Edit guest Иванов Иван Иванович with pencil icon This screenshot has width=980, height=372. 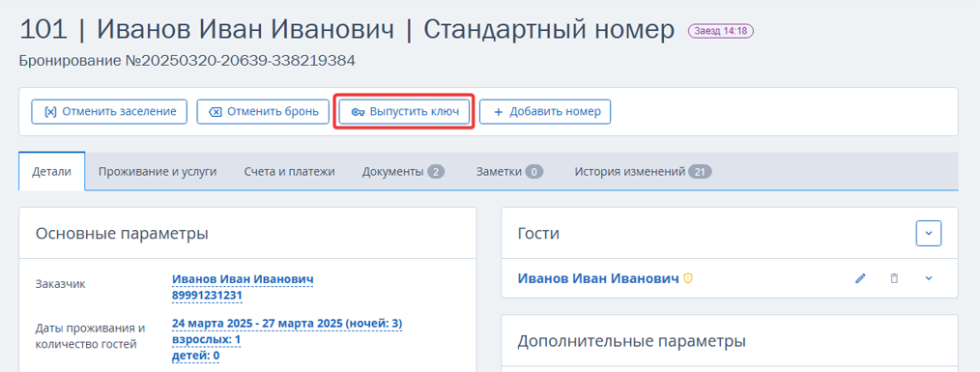[860, 278]
